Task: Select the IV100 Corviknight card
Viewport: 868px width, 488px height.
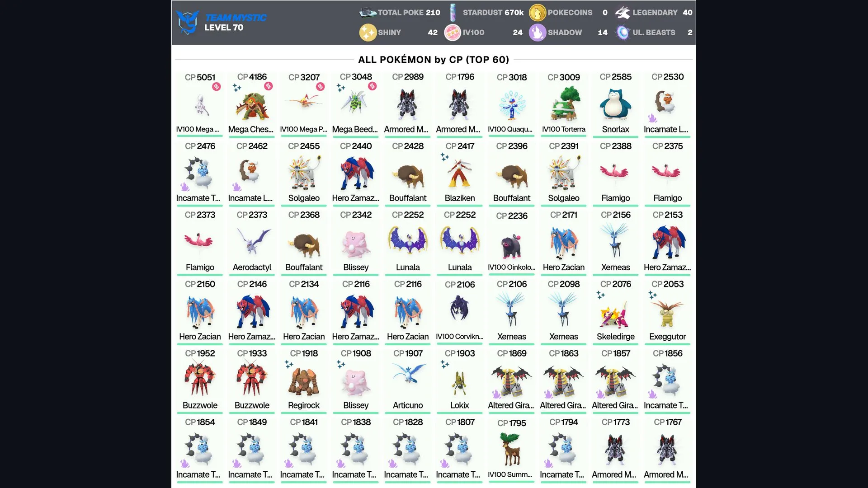Action: point(459,311)
